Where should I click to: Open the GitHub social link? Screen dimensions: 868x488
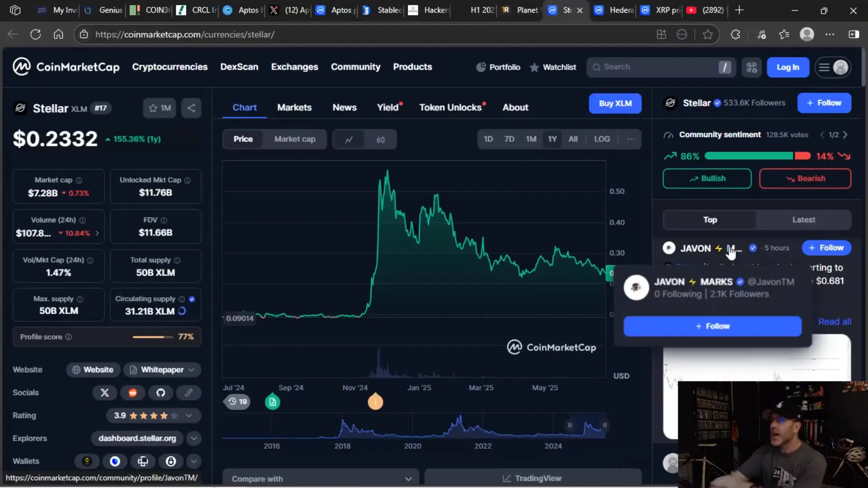160,393
